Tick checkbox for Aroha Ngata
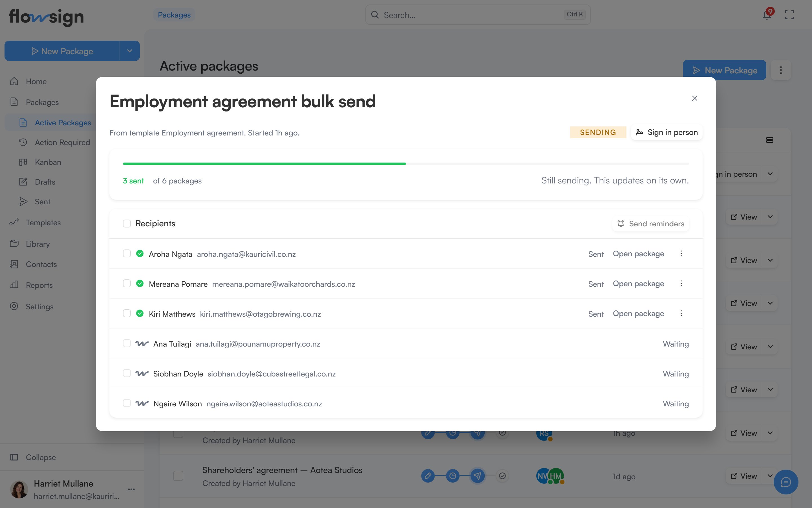Viewport: 812px width, 508px height. 127,254
